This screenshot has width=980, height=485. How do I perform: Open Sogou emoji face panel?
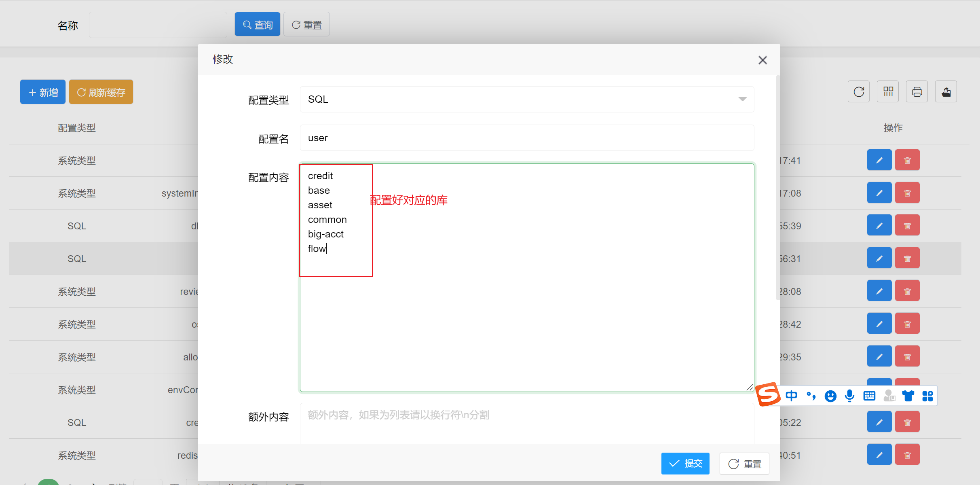coord(830,396)
